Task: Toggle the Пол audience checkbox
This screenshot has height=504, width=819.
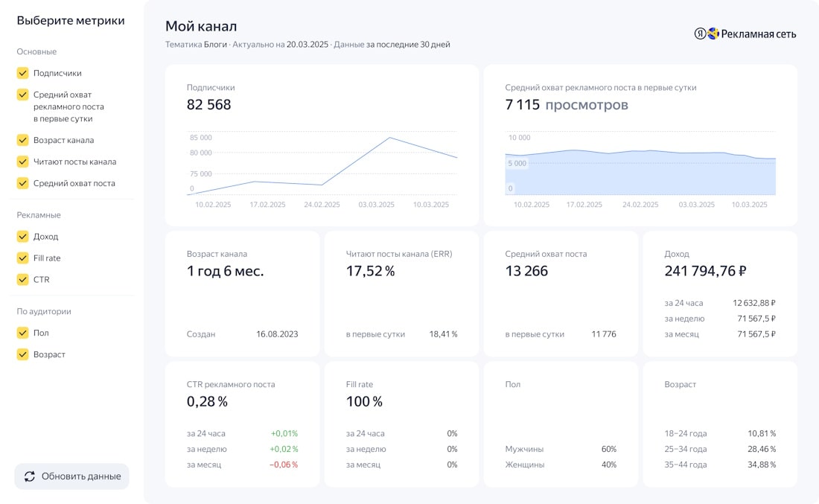Action: tap(23, 333)
